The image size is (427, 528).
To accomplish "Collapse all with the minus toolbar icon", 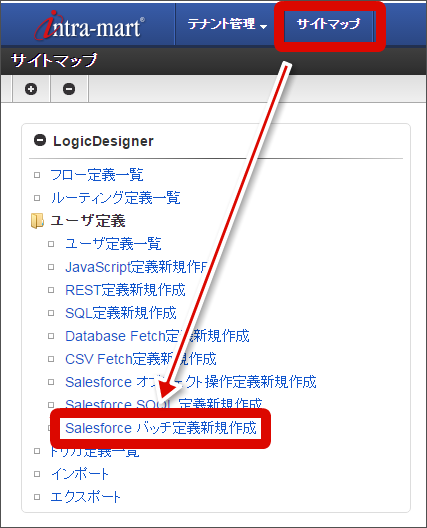I will 69,89.
